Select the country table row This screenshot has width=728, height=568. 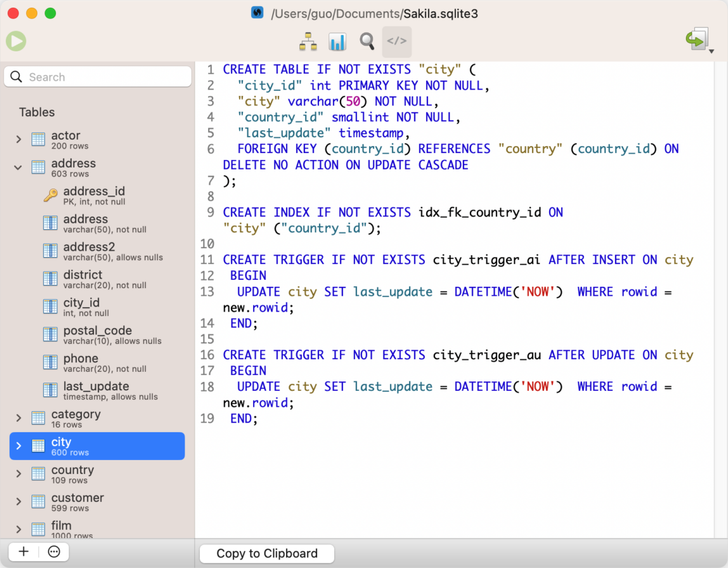97,474
